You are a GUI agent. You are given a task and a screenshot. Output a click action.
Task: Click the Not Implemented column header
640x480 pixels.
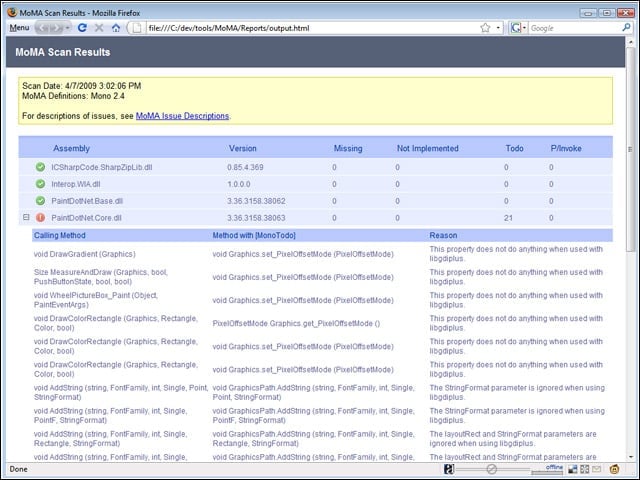pos(428,148)
